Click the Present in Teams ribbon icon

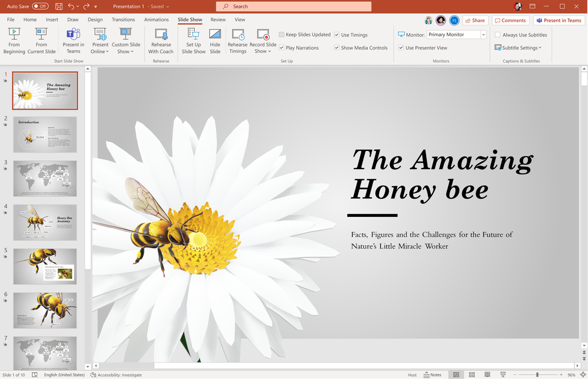click(74, 41)
